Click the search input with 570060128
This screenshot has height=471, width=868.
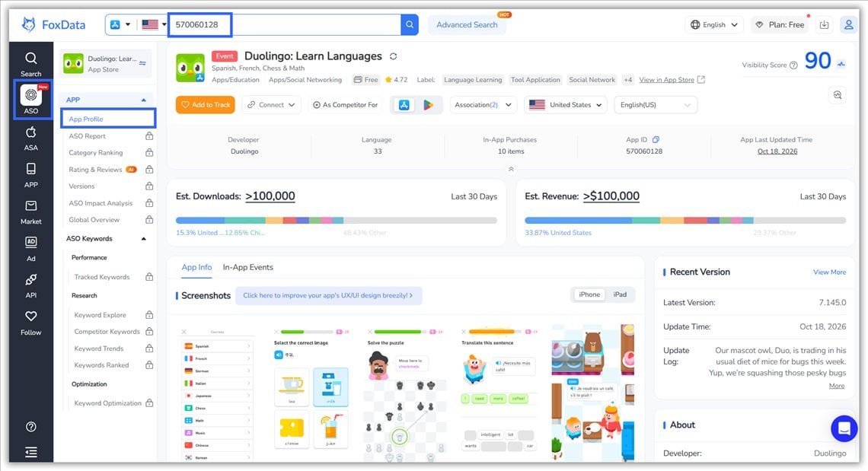284,24
